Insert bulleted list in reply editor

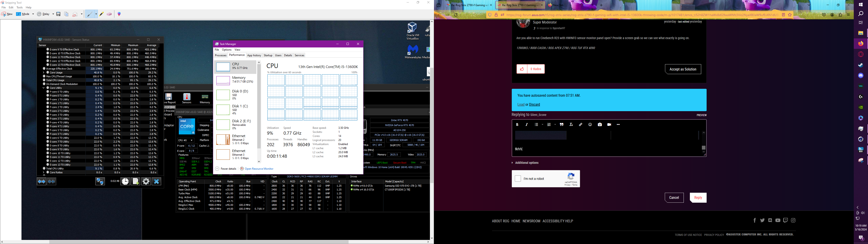click(x=536, y=125)
